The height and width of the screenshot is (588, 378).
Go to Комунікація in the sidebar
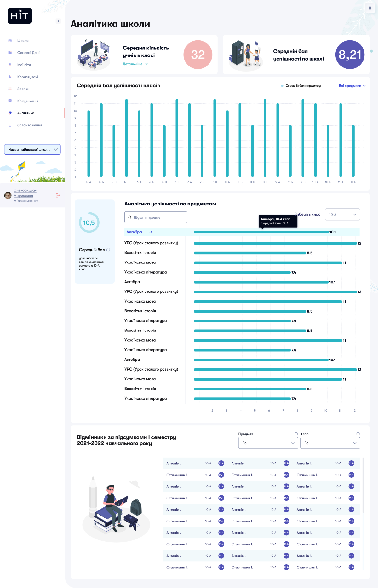tap(27, 101)
